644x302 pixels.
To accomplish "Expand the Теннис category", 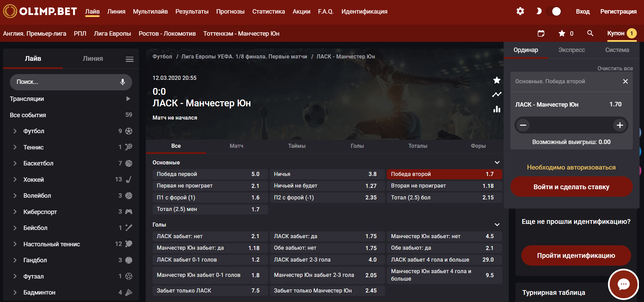I will (15, 147).
